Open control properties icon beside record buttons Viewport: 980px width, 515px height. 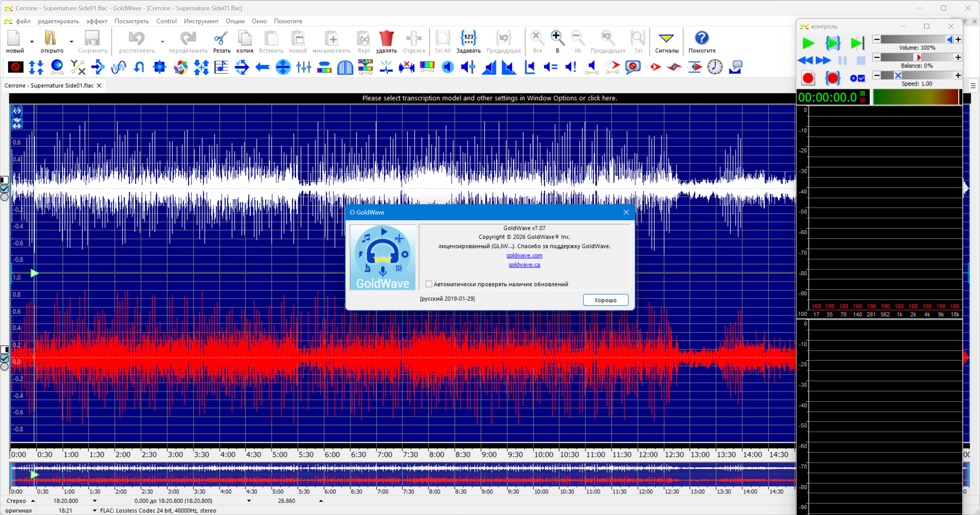857,78
